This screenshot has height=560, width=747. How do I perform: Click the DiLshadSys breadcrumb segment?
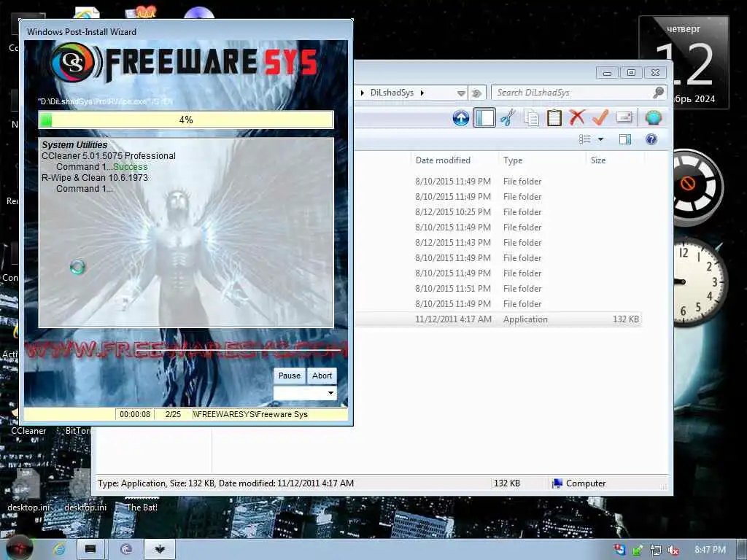click(x=392, y=93)
